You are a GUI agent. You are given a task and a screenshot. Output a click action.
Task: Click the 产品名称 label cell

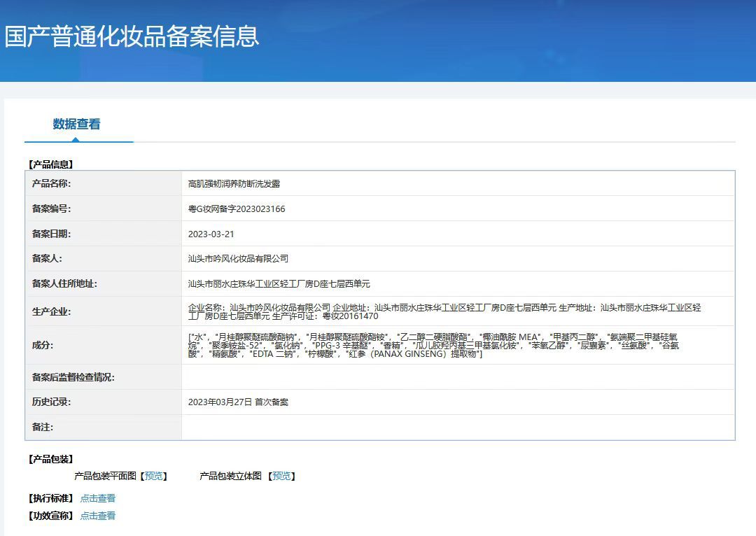point(103,183)
